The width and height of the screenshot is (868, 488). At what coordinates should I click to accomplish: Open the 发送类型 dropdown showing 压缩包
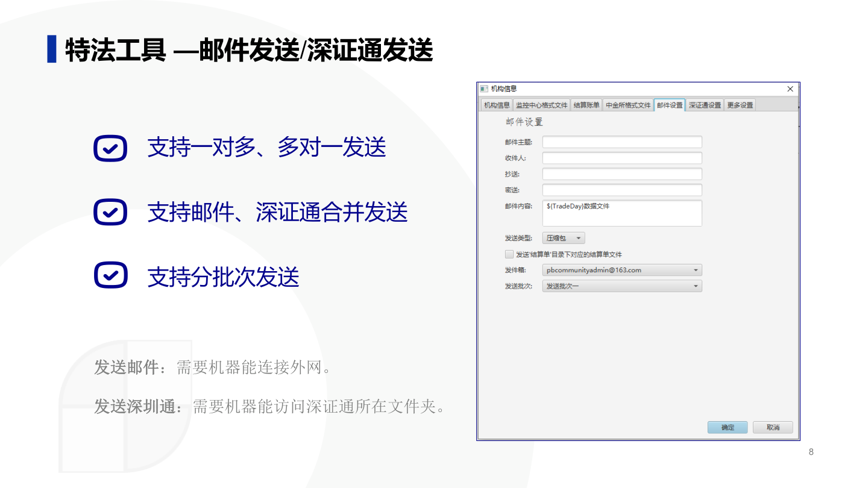[564, 238]
